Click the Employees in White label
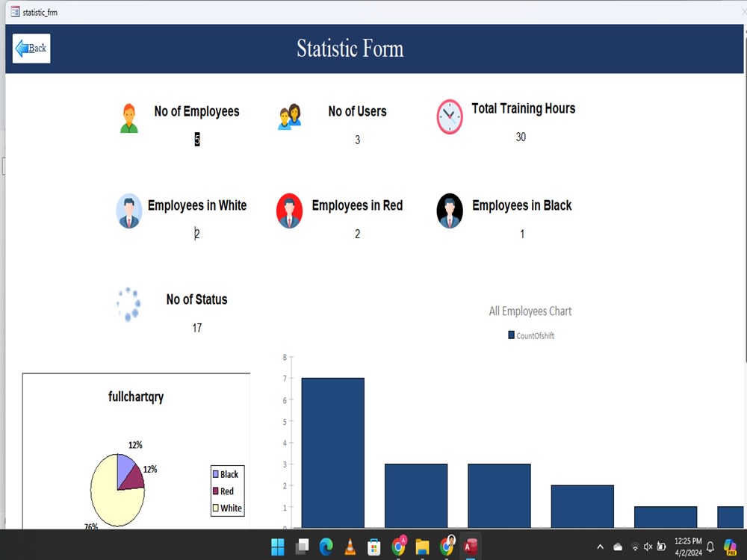Screen dimensions: 747x560 point(197,205)
